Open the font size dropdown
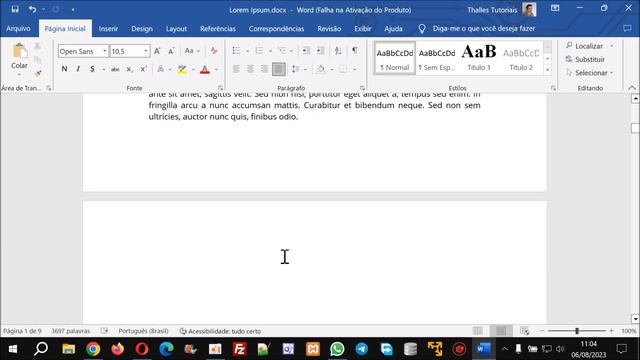Image resolution: width=640 pixels, height=360 pixels. point(146,51)
